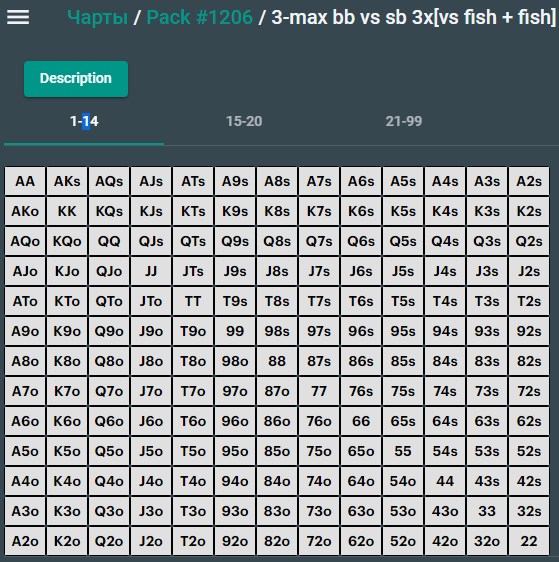Viewport: 559px width, 562px height.
Task: Choose the 65s hand cell
Action: (403, 421)
